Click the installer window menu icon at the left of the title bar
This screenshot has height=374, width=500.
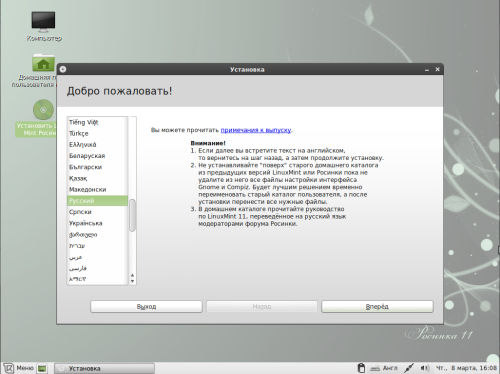[63, 69]
